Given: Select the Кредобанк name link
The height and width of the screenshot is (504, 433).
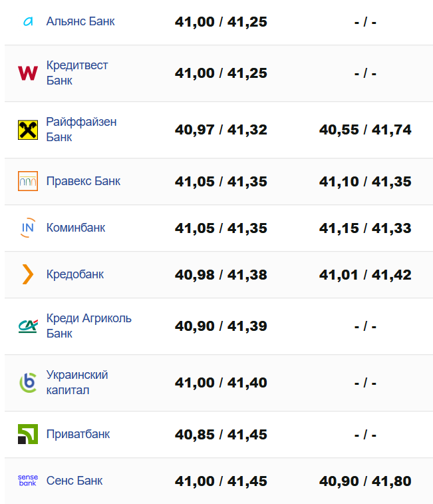Looking at the screenshot, I should pos(75,274).
